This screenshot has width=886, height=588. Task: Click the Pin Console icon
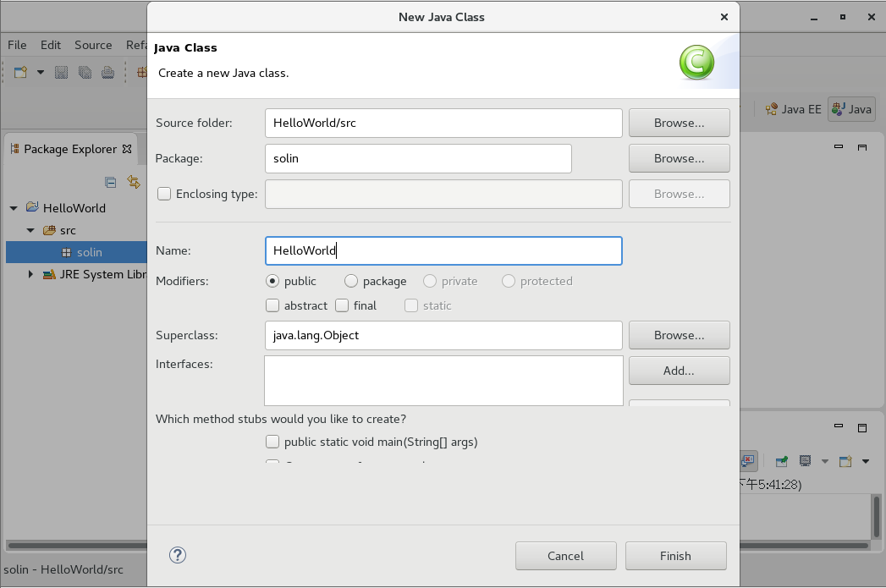pos(782,461)
